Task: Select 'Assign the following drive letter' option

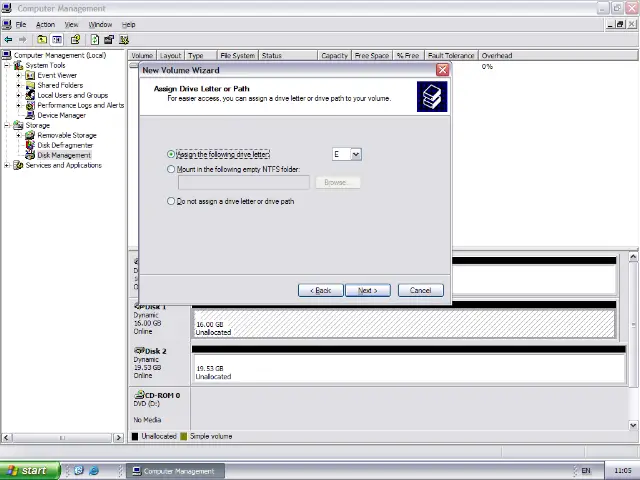Action: (x=171, y=154)
